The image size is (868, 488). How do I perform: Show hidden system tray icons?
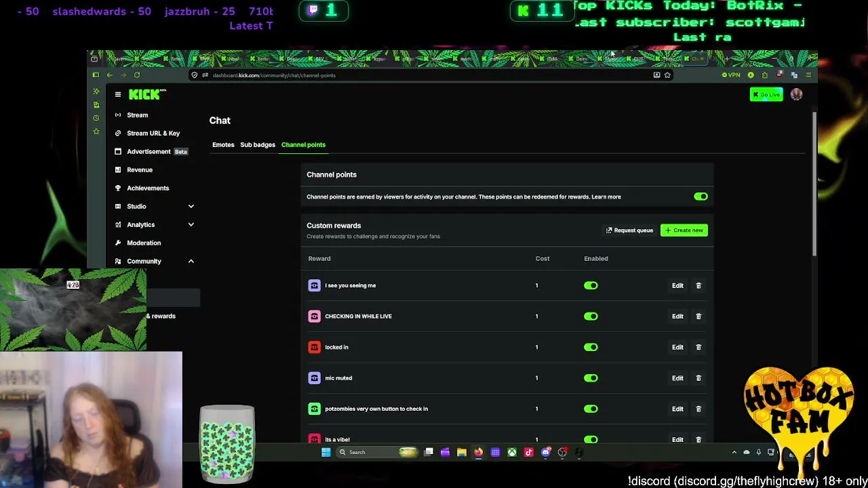pyautogui.click(x=734, y=453)
